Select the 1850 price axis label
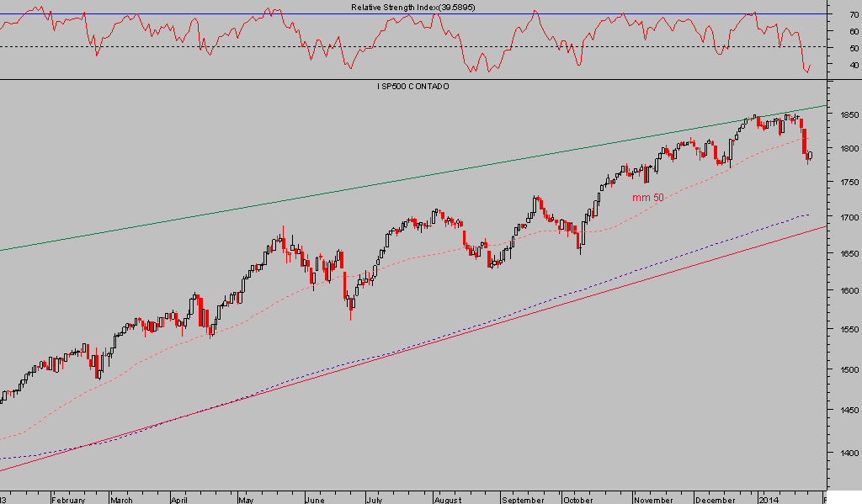Screen dimensions: 862x504 pyautogui.click(x=843, y=114)
